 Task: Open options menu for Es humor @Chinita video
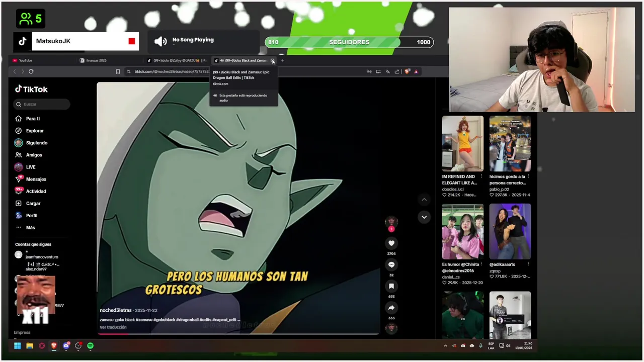pyautogui.click(x=481, y=264)
